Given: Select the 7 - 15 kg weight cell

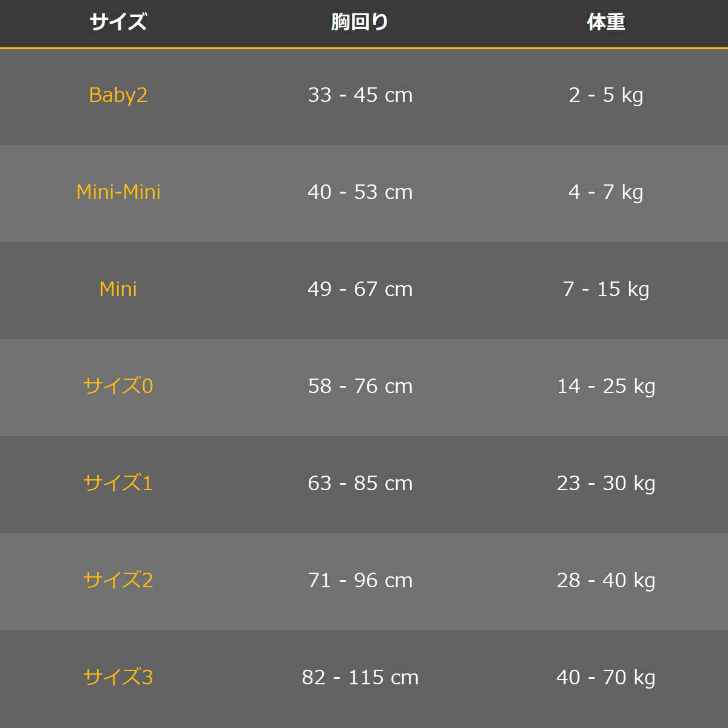Looking at the screenshot, I should coord(605,289).
